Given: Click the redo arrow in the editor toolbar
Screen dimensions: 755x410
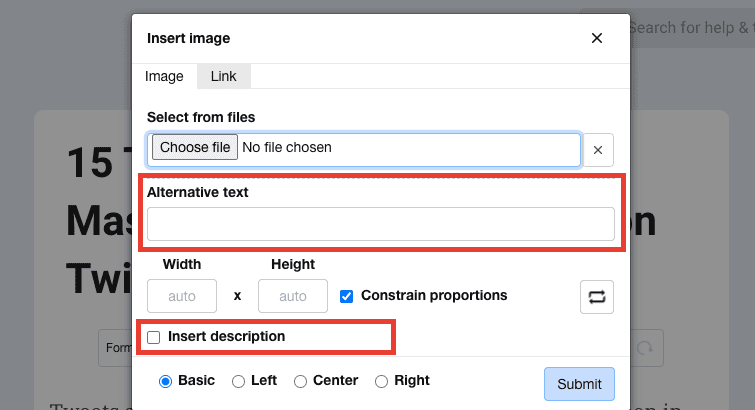Looking at the screenshot, I should [645, 347].
